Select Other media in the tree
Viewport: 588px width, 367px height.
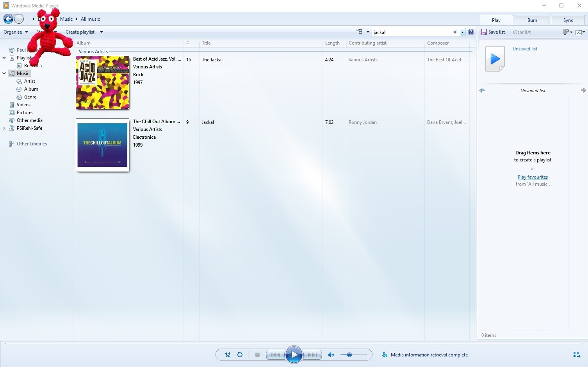click(30, 120)
